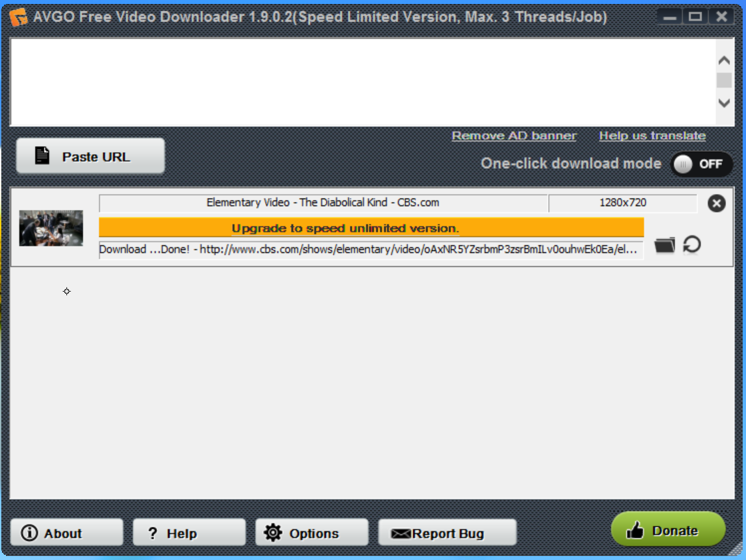Click the Upgrade to speed unlimited version banner
The image size is (746, 560).
click(x=371, y=228)
